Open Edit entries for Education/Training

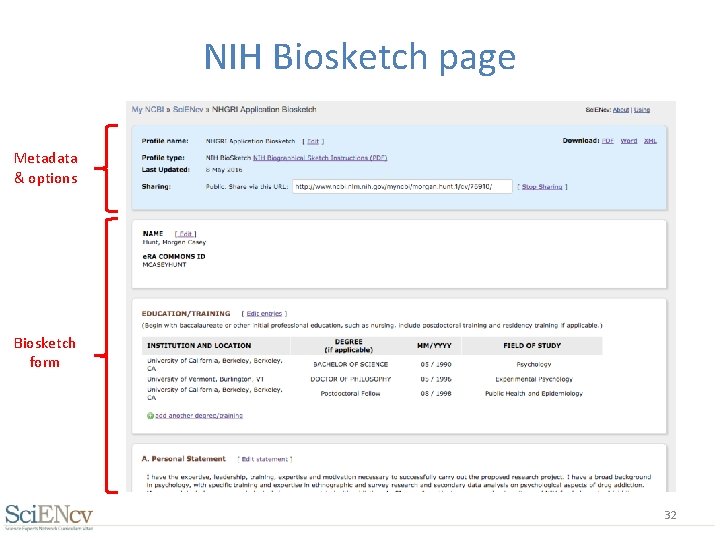click(x=264, y=314)
